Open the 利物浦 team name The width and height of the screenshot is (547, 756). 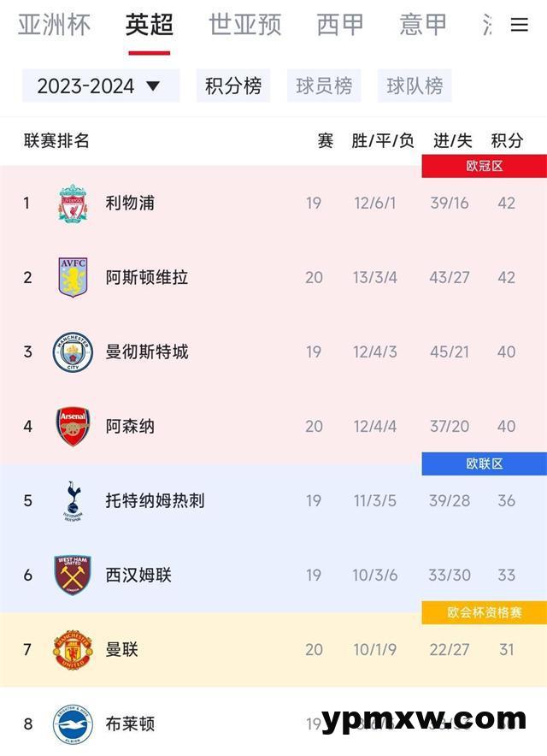[130, 203]
